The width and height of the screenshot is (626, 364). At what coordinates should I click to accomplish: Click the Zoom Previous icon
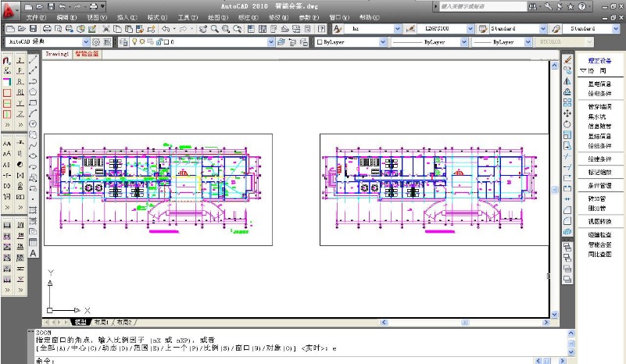coord(237,29)
